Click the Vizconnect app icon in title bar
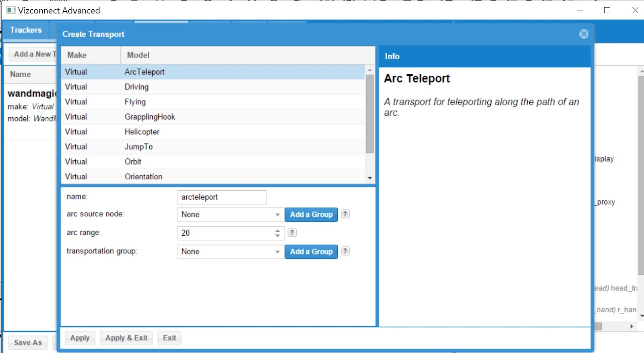Viewport: 644px width, 353px height. point(11,10)
